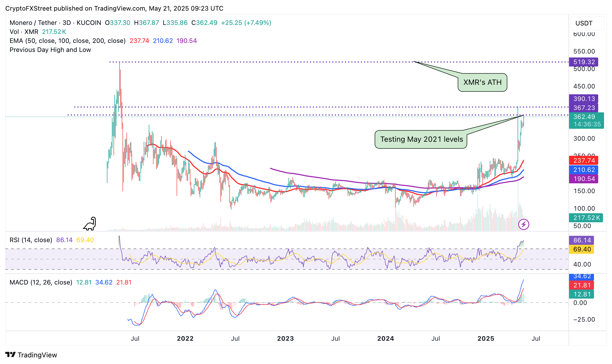Viewport: 612px width, 364px height.
Task: Click the Vol · XMR indicator label
Action: (38, 32)
